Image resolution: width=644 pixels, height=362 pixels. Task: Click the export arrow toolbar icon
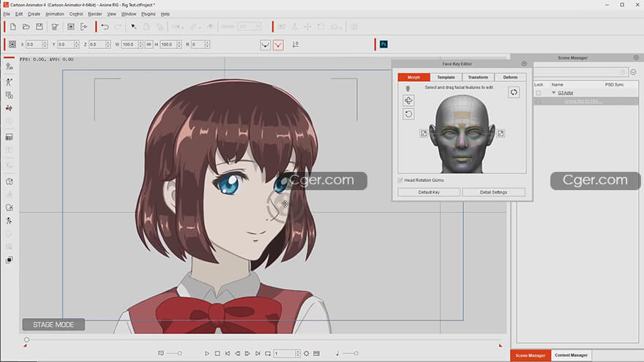(x=83, y=26)
